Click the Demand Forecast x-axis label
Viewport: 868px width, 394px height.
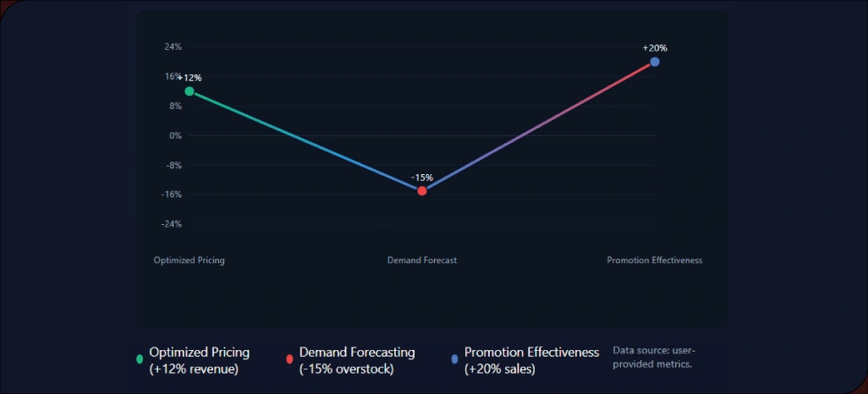(422, 260)
